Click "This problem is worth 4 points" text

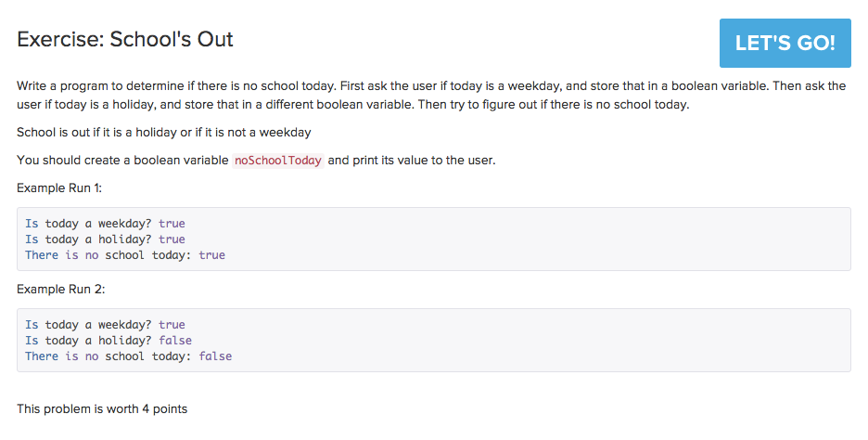[102, 408]
